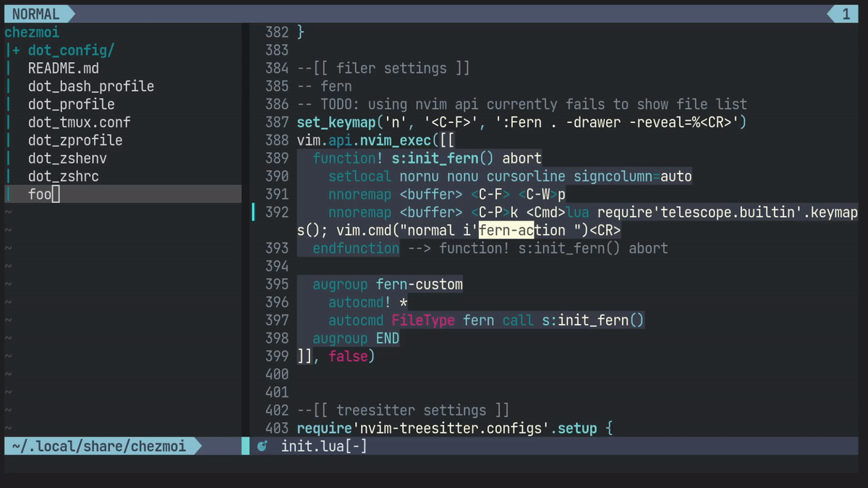This screenshot has width=868, height=488.
Task: Select the chezmoi root node in tree
Action: tap(32, 33)
